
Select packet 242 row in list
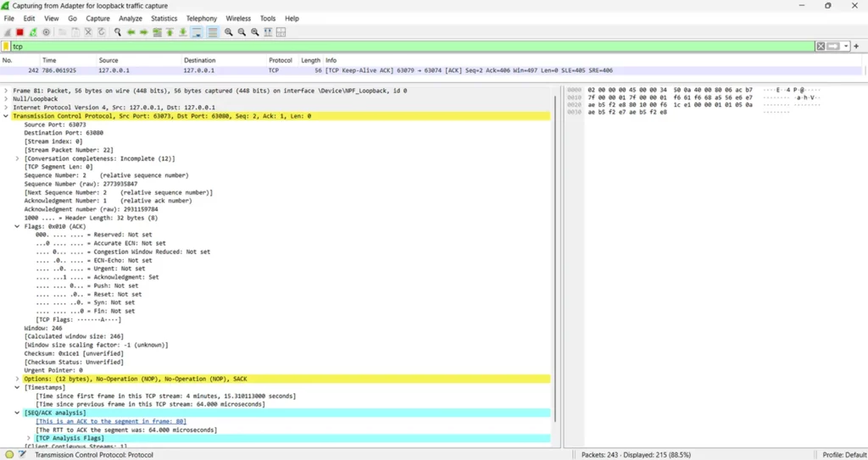pos(431,71)
